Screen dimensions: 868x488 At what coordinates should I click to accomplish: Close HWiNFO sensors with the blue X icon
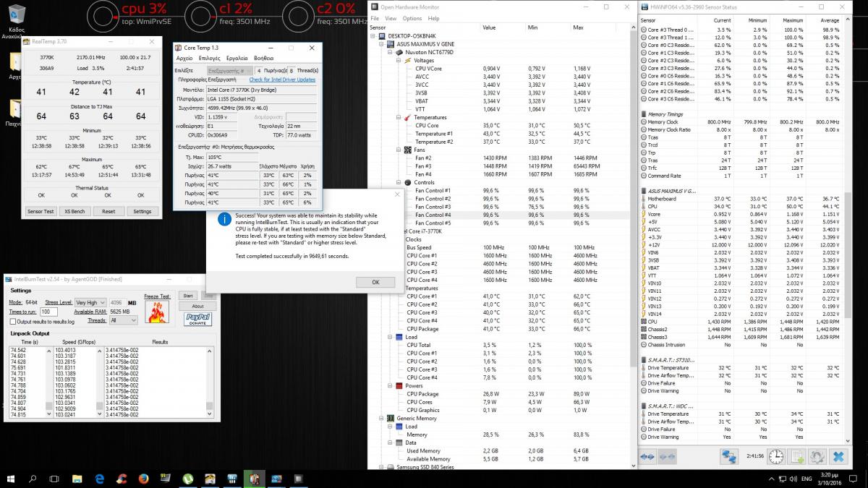[x=838, y=456]
